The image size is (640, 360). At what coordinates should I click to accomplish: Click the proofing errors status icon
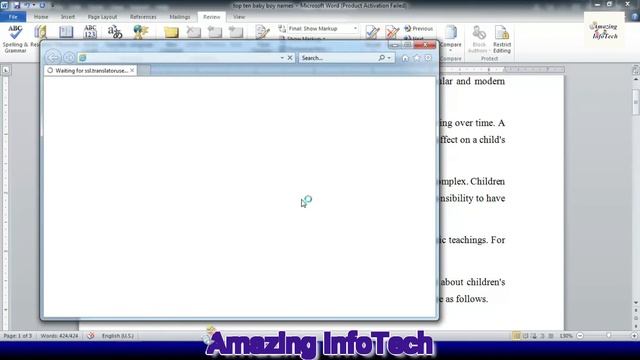pyautogui.click(x=91, y=336)
